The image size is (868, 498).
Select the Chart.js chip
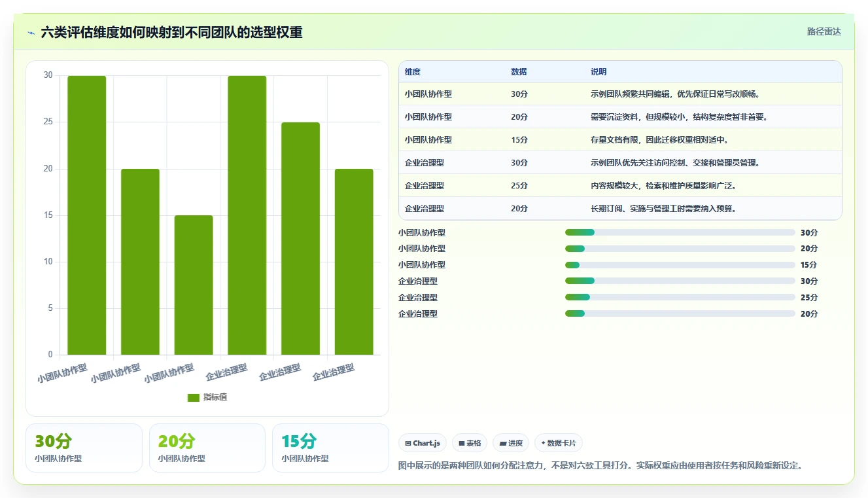tap(423, 443)
